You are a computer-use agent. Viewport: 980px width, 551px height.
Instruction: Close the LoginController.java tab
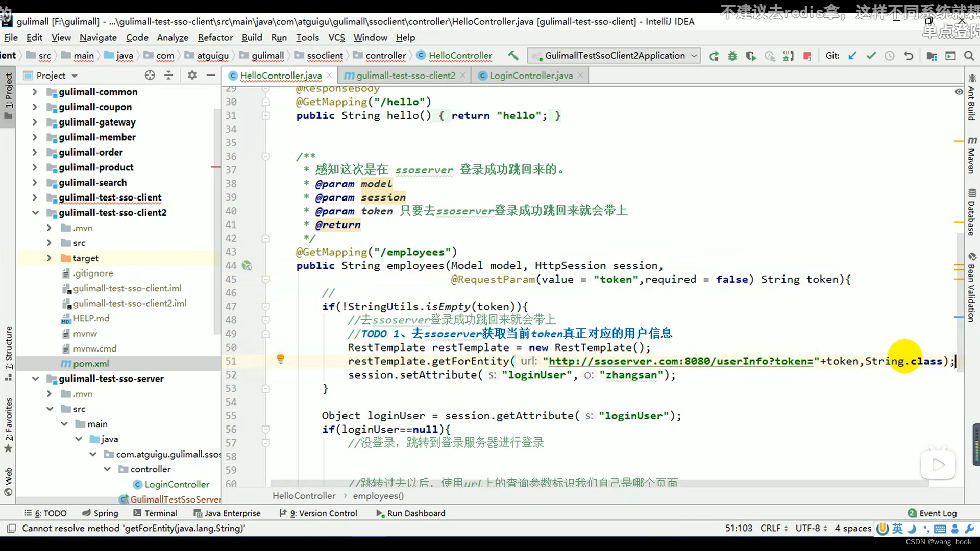pyautogui.click(x=580, y=76)
